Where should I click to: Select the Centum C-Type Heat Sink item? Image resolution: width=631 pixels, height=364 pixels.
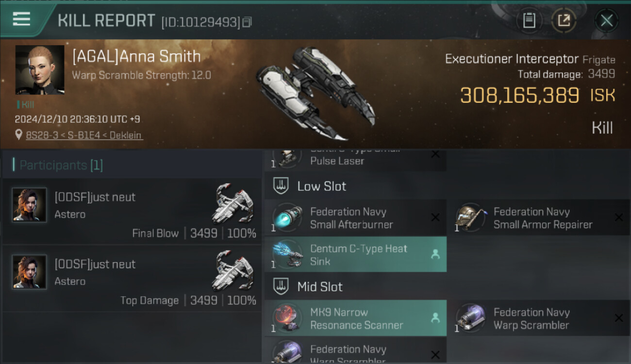click(355, 254)
